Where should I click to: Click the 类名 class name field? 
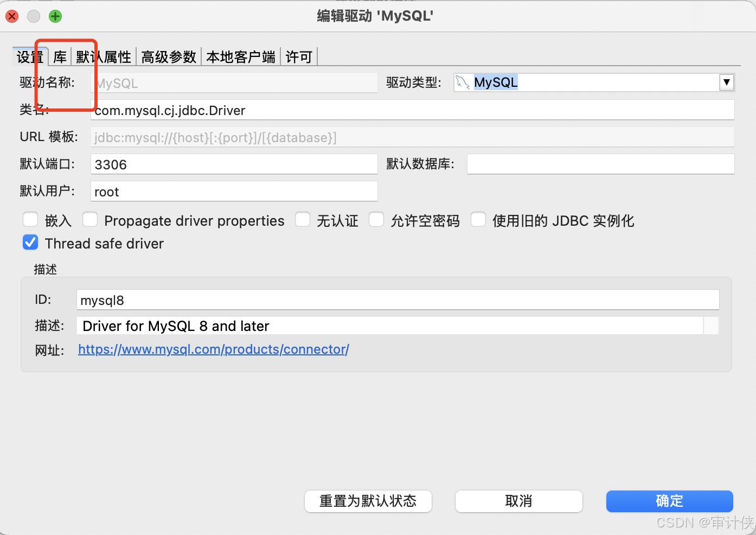tap(412, 110)
